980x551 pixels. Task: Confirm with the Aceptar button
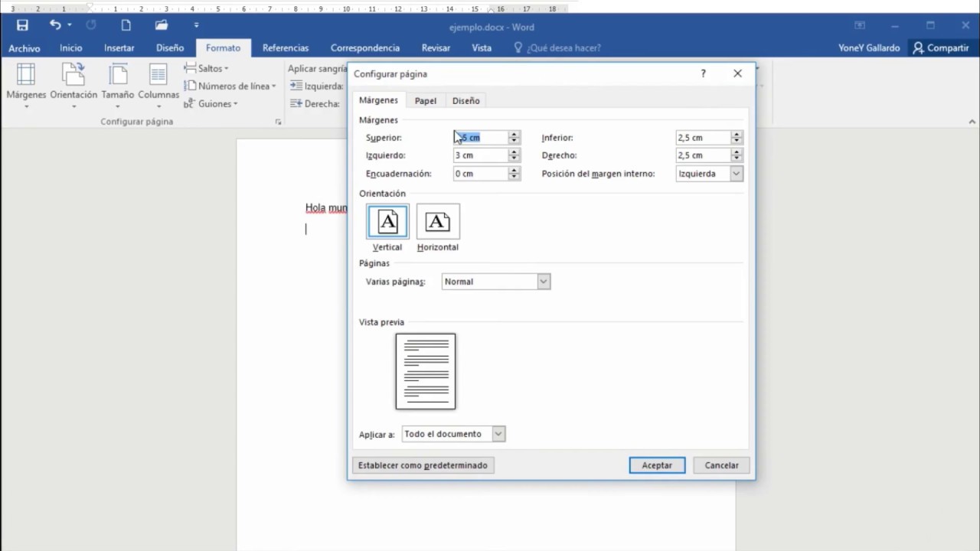click(x=657, y=465)
